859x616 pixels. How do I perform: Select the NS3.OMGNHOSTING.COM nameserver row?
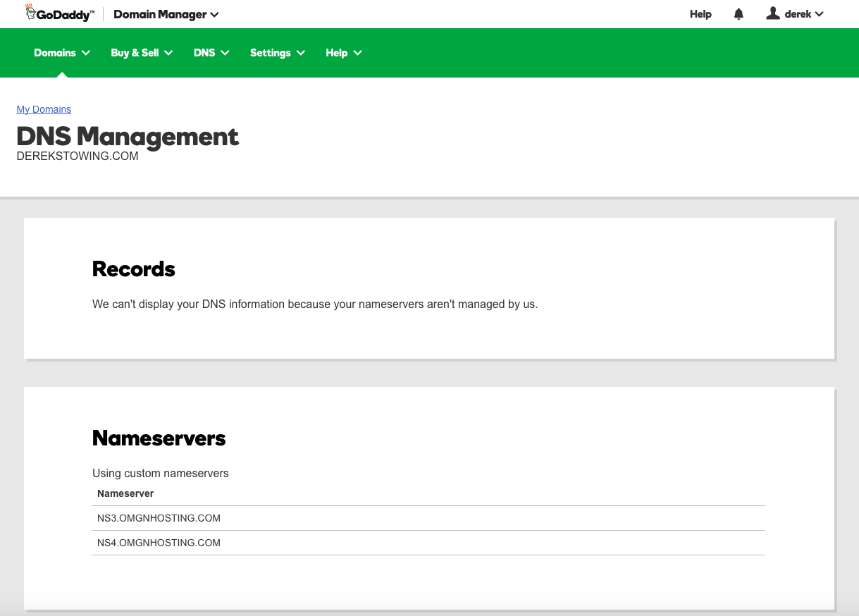point(428,518)
